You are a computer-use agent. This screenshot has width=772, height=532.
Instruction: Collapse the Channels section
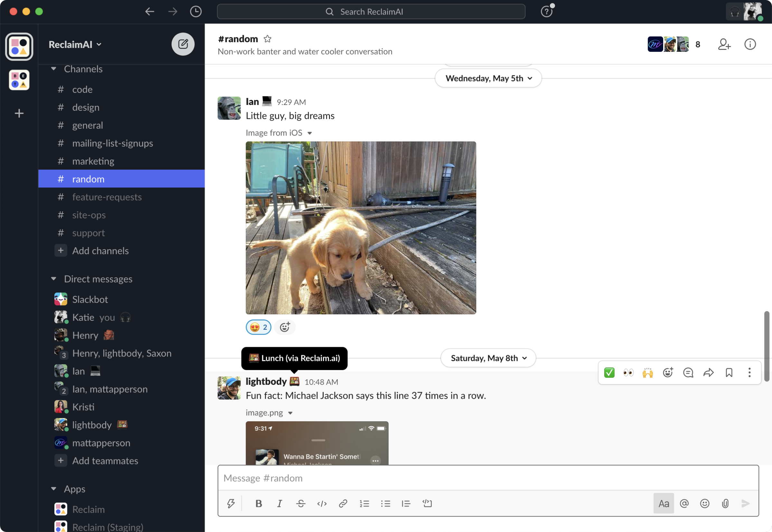(54, 69)
